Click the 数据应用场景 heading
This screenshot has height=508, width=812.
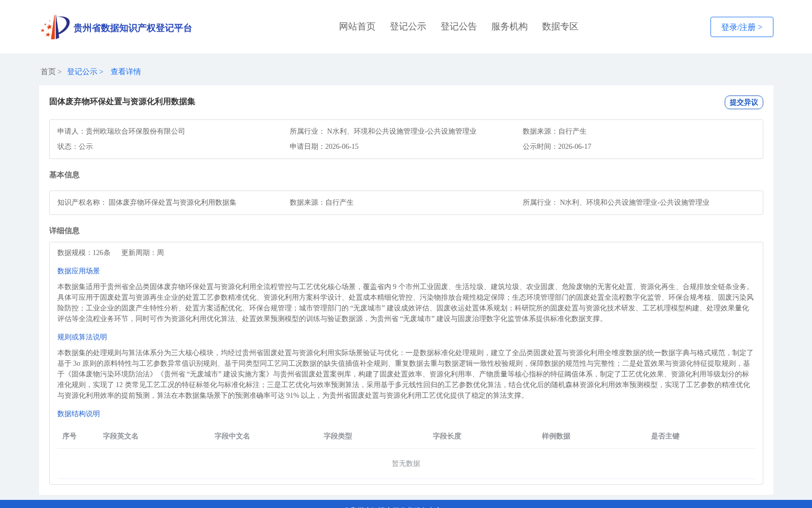click(x=79, y=271)
